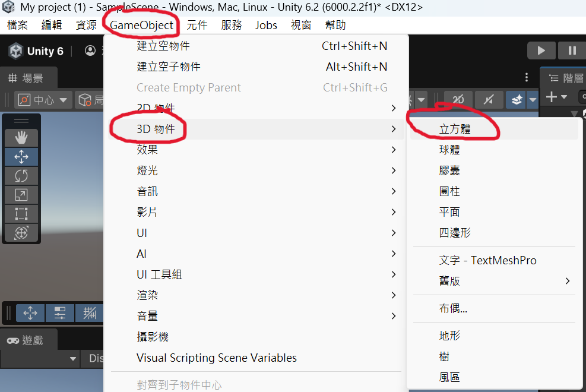Open the 元件 menu
The height and width of the screenshot is (392, 586).
(x=197, y=25)
